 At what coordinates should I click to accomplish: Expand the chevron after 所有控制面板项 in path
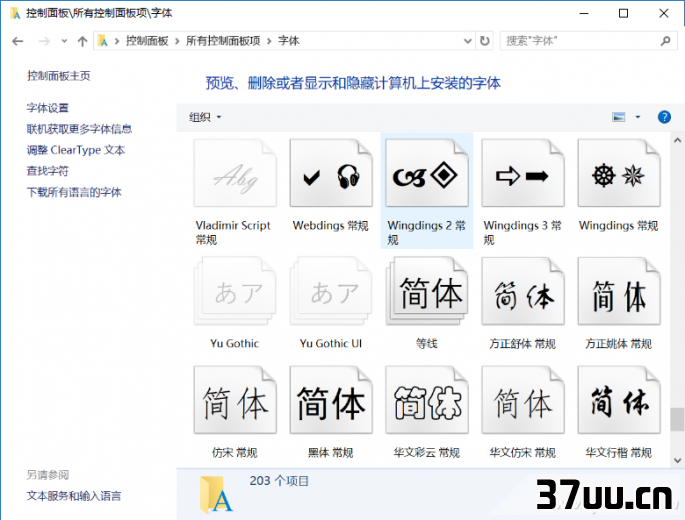pyautogui.click(x=269, y=41)
